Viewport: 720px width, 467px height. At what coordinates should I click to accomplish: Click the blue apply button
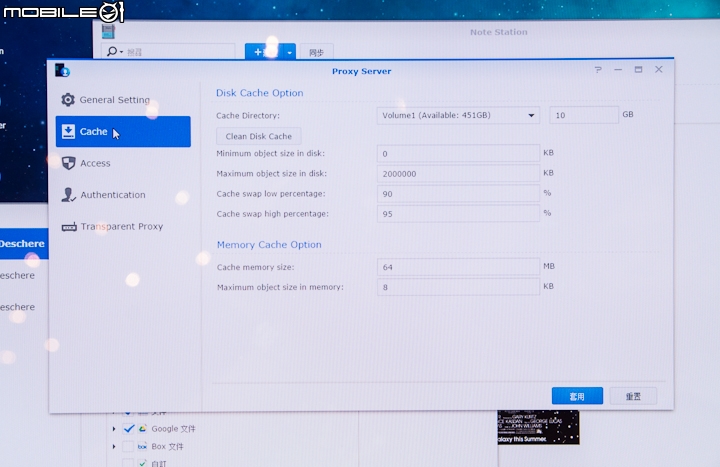point(577,396)
